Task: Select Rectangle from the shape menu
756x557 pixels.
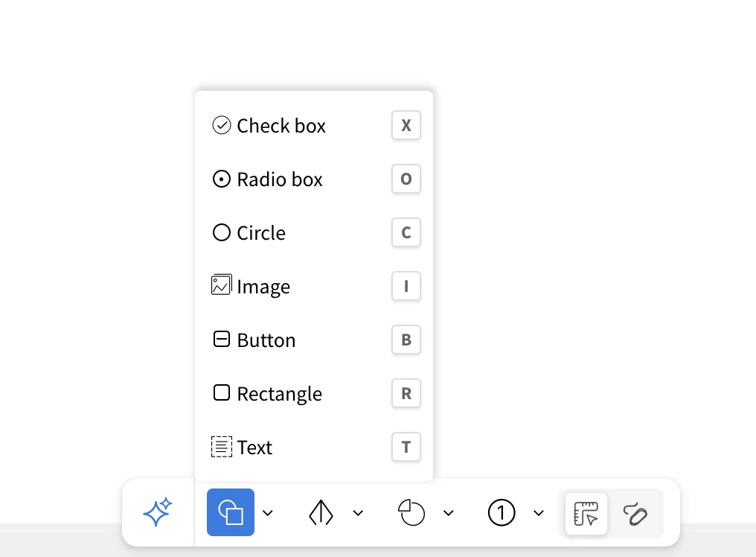Action: click(278, 393)
